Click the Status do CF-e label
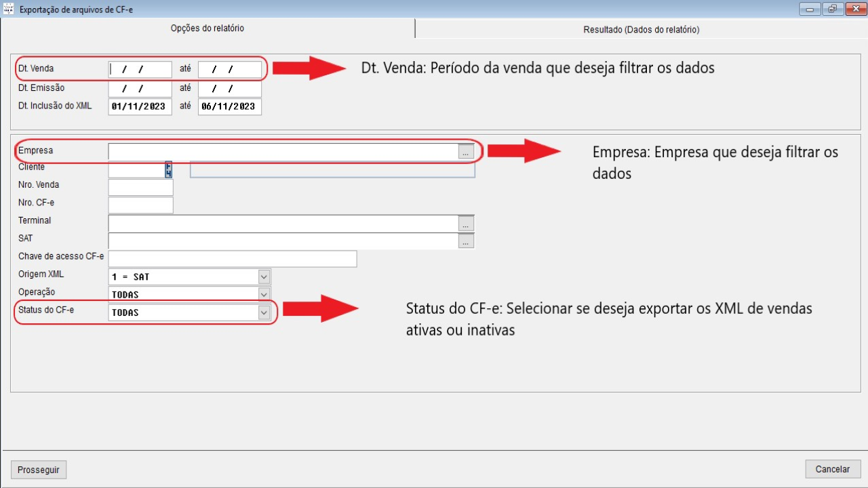Image resolution: width=868 pixels, height=488 pixels. tap(46, 310)
